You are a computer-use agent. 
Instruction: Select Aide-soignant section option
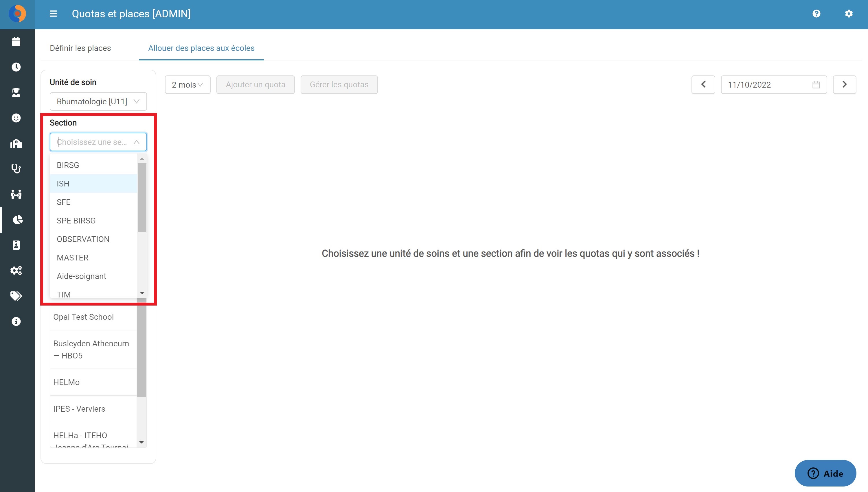click(x=93, y=276)
